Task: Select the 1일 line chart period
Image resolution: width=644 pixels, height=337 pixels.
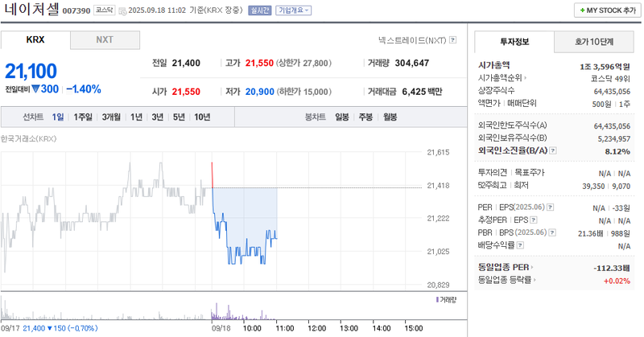Action: tap(58, 117)
